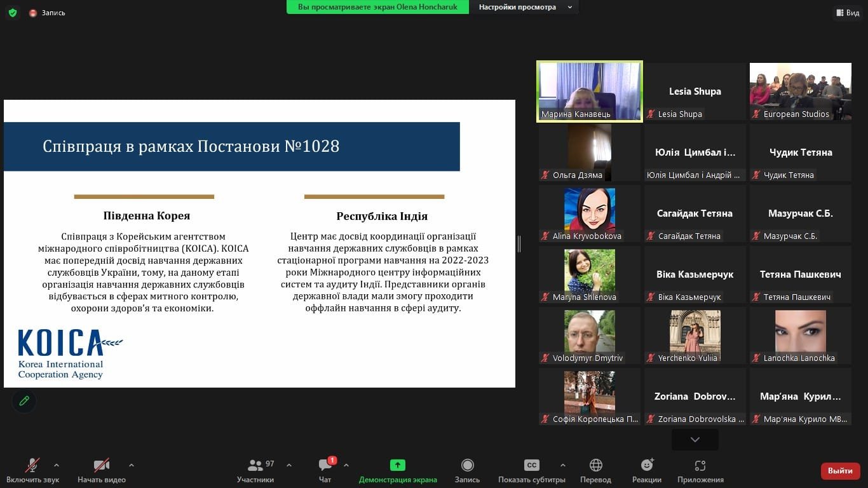Select Zoriana Dobrovolska participant tile
Screen dimensions: 868x488
click(x=695, y=396)
